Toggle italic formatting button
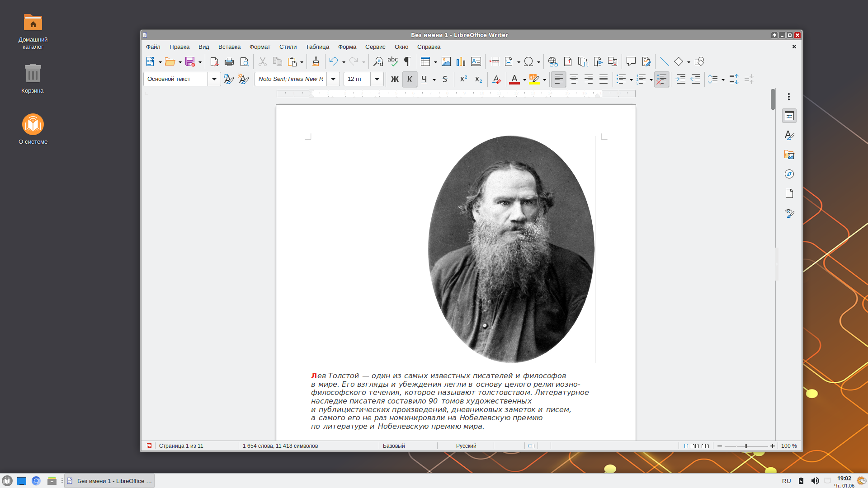 click(410, 80)
